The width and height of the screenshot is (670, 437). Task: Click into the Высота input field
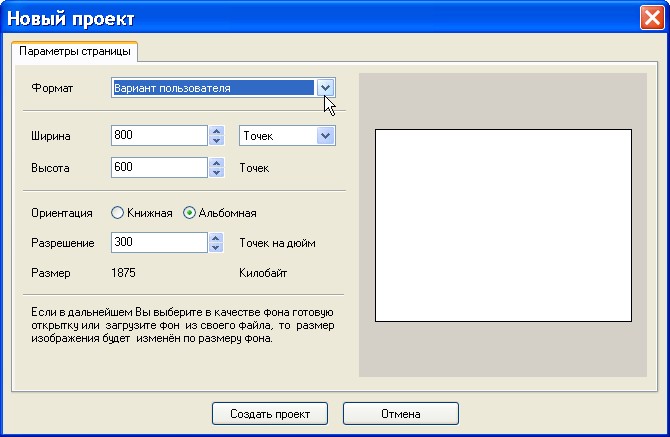[x=159, y=167]
